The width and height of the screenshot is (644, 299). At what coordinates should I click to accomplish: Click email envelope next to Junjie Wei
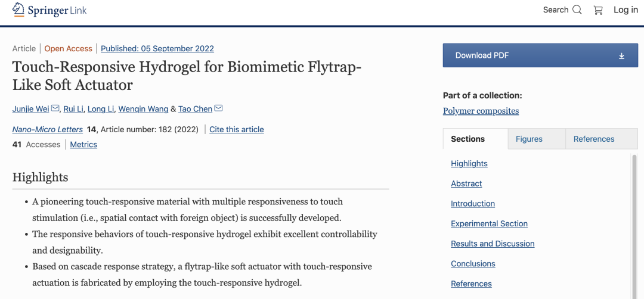55,108
